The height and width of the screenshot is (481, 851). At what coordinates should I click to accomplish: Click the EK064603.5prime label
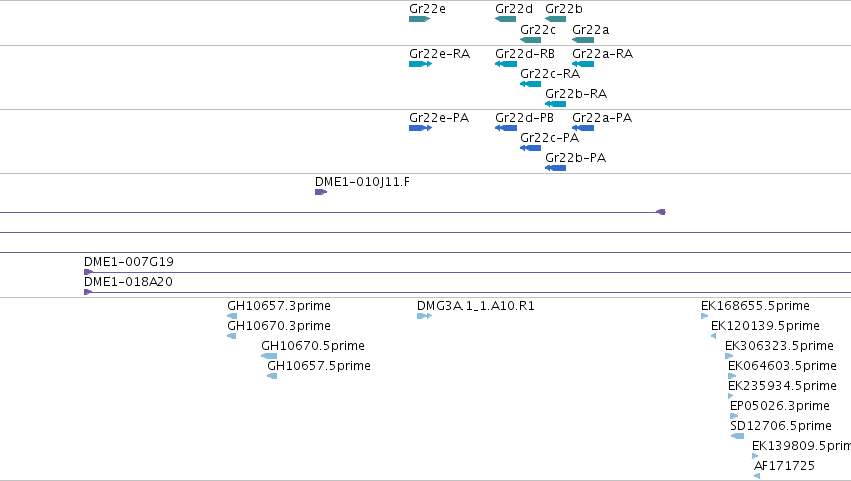pyautogui.click(x=782, y=366)
